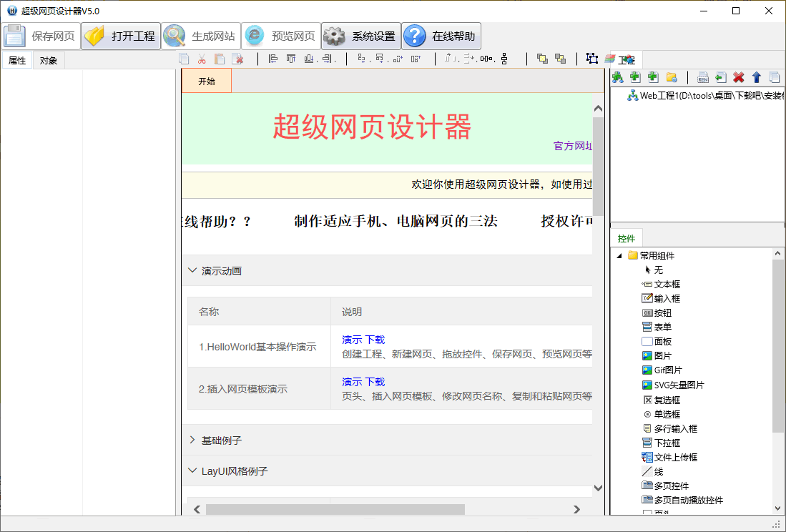The height and width of the screenshot is (532, 786).
Task: Click the copy page icon in project toolbar
Action: pos(775,77)
